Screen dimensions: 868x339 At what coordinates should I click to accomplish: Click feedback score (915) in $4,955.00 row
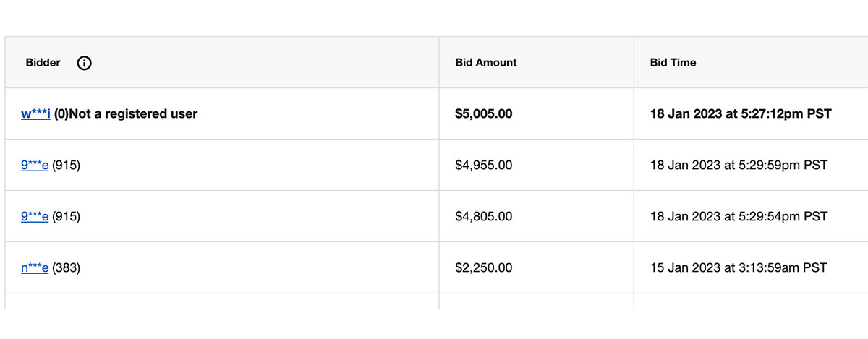(x=66, y=165)
